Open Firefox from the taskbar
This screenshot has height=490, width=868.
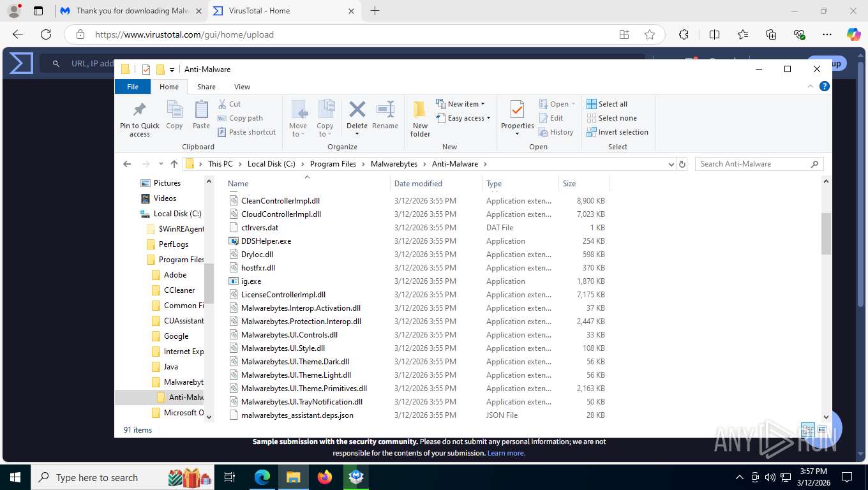pos(325,477)
